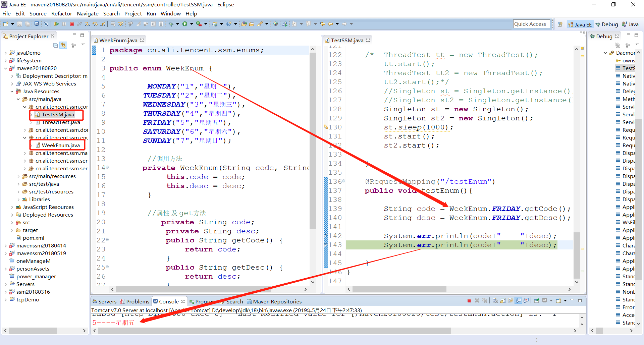The width and height of the screenshot is (644, 345).
Task: Expand the javaDemo project
Action: (x=6, y=53)
